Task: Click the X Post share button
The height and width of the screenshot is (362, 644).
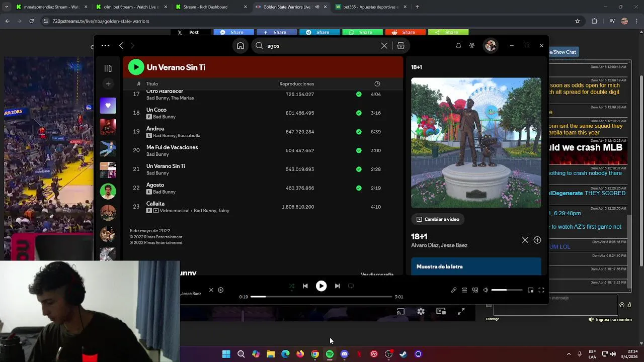Action: point(189,32)
